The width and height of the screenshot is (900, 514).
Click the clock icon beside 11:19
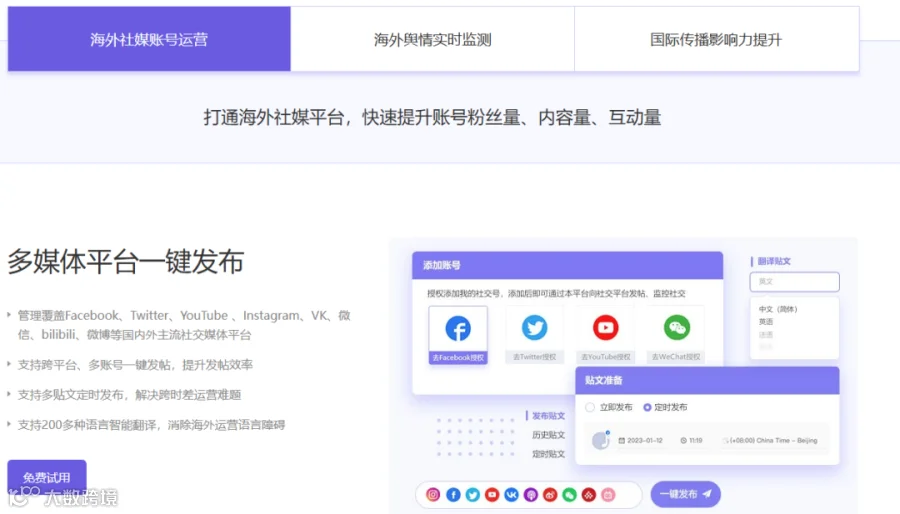(684, 441)
